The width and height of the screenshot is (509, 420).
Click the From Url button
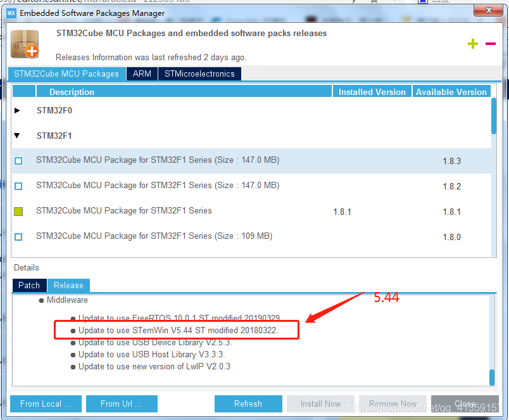(122, 404)
